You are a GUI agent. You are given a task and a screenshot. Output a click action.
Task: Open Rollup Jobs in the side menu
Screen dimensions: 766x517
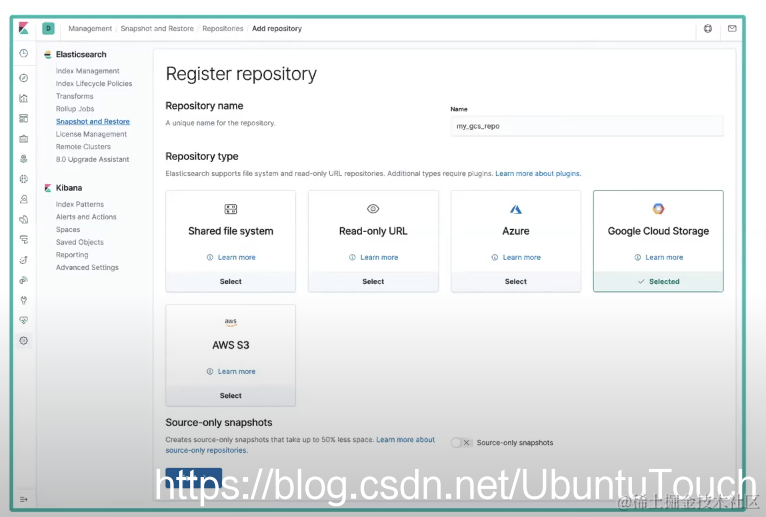tap(75, 108)
